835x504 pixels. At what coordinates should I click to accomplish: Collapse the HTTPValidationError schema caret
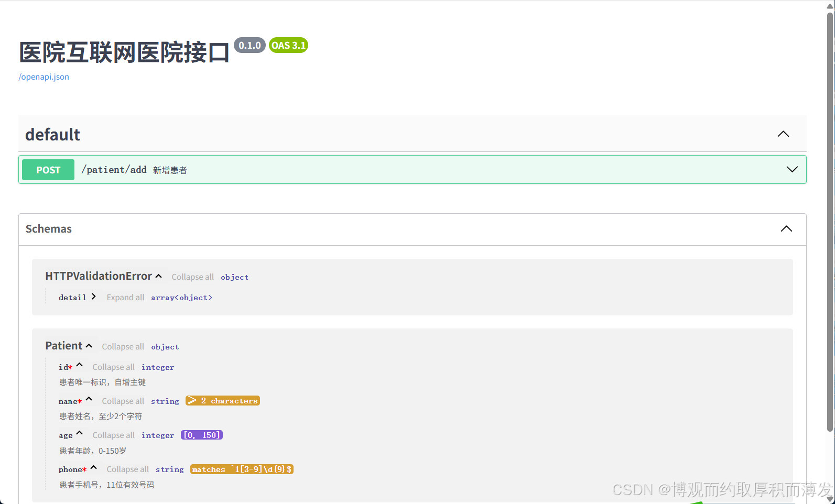point(159,276)
